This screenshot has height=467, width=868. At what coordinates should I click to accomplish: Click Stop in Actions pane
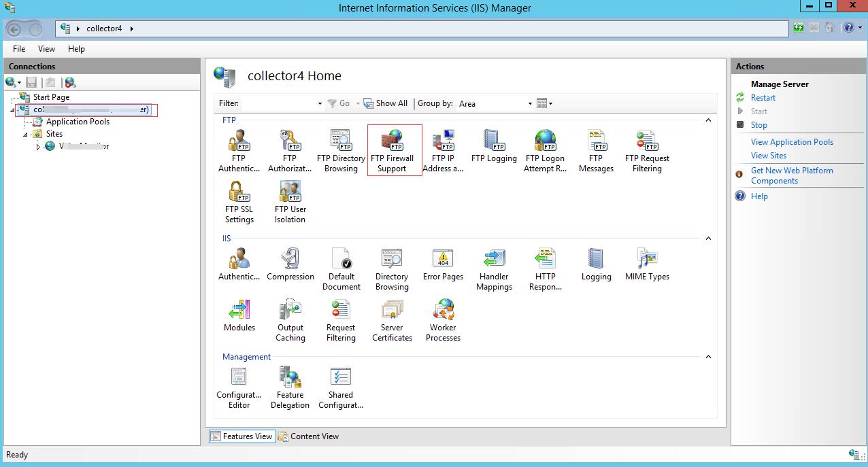pyautogui.click(x=758, y=125)
